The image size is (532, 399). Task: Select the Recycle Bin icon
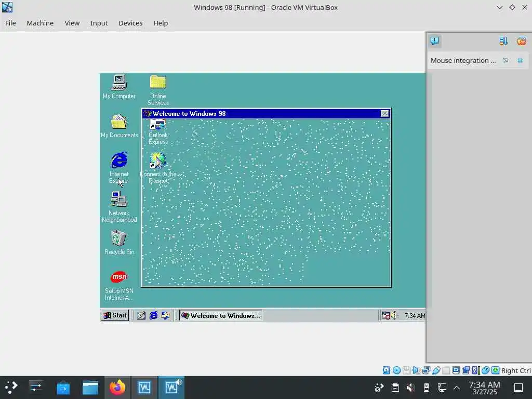(x=119, y=243)
